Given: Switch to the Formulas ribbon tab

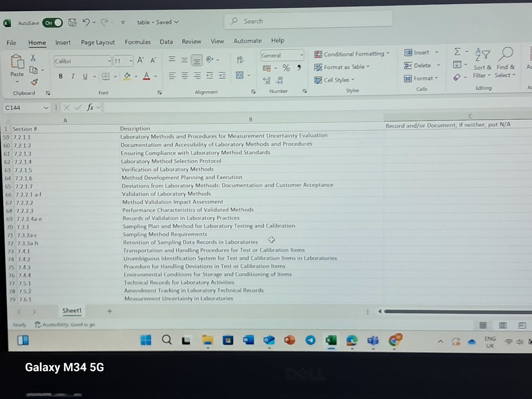Looking at the screenshot, I should click(138, 42).
